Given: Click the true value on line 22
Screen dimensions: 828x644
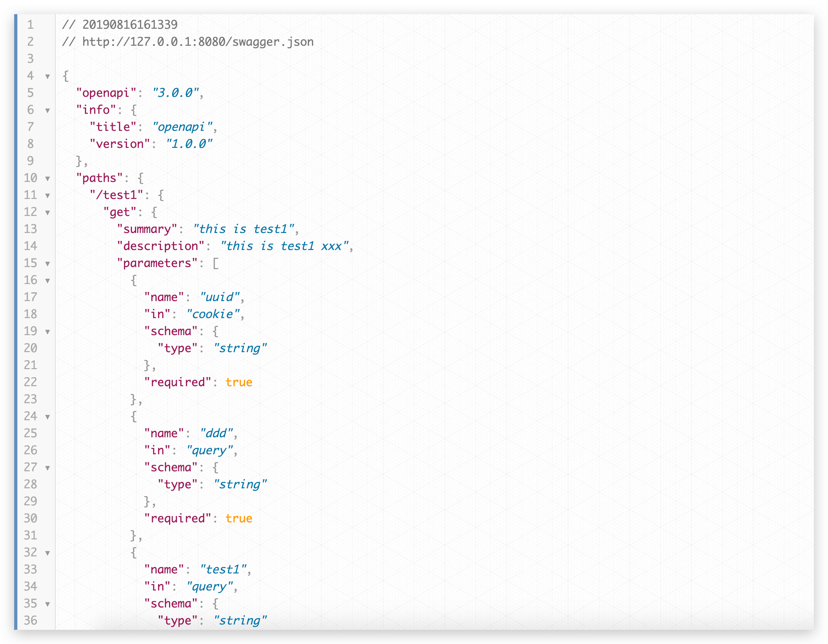Looking at the screenshot, I should [239, 382].
